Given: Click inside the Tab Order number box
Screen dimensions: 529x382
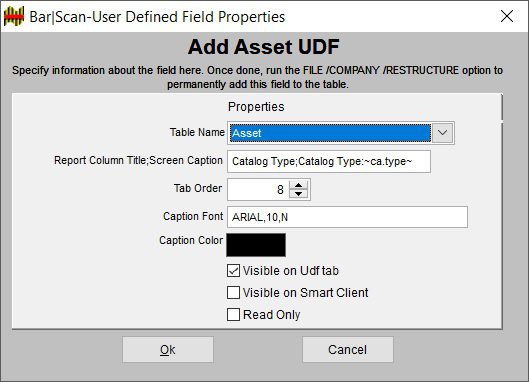Looking at the screenshot, I should [258, 189].
